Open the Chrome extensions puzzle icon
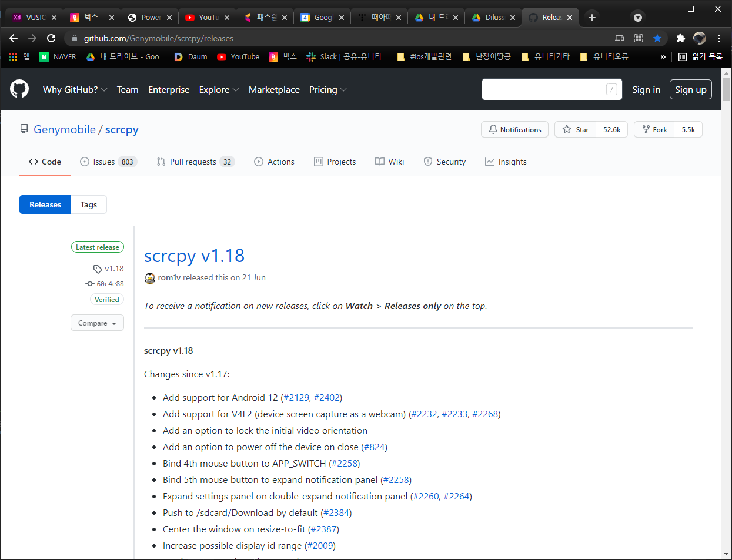Image resolution: width=732 pixels, height=560 pixels. click(x=680, y=38)
